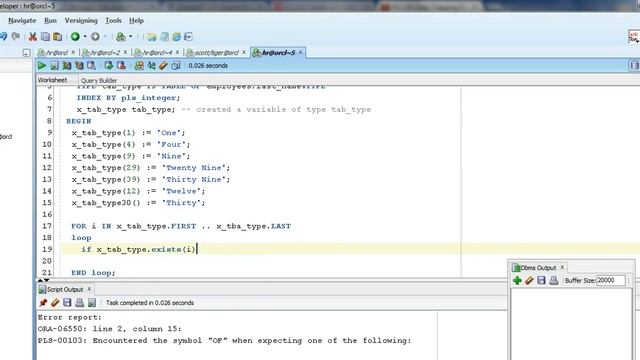Open the Navigate menu
640x360 pixels.
(x=22, y=20)
